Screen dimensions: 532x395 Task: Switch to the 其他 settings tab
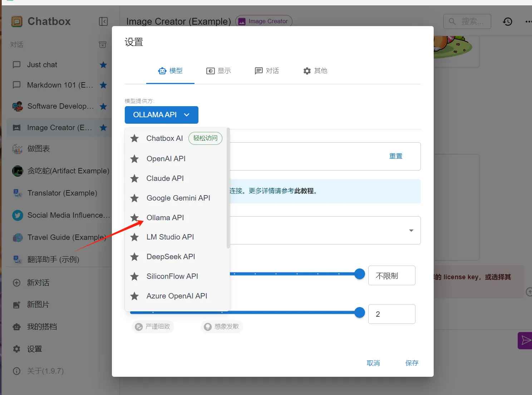coord(315,71)
